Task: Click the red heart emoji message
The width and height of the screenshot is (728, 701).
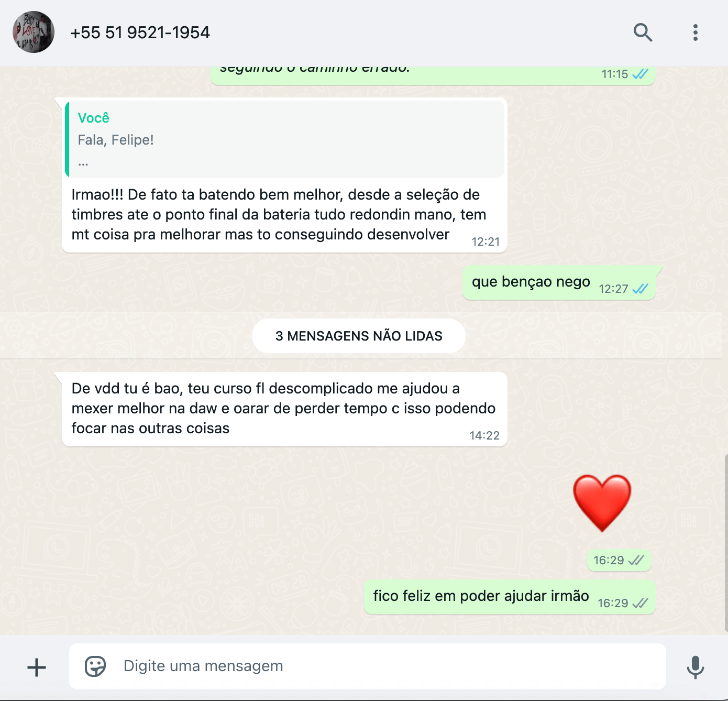Action: 602,503
